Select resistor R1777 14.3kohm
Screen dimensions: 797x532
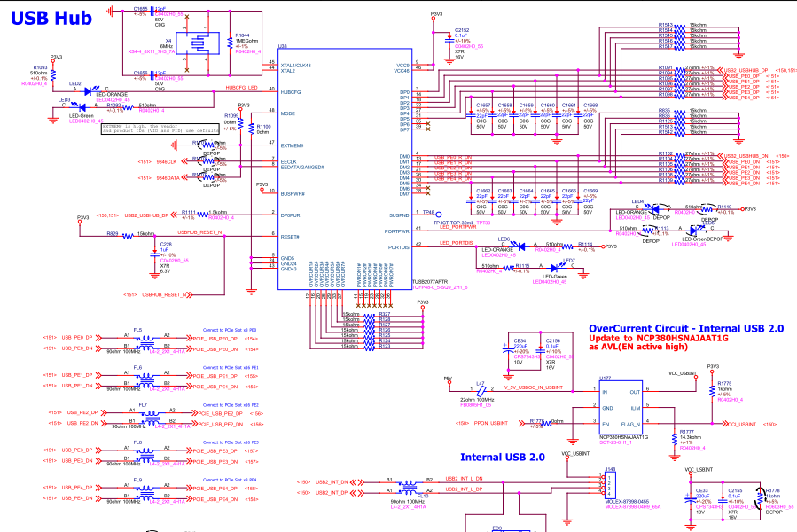click(675, 440)
